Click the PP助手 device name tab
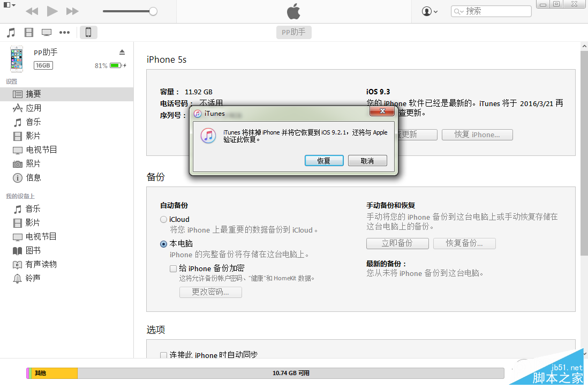588x388 pixels. pos(293,32)
